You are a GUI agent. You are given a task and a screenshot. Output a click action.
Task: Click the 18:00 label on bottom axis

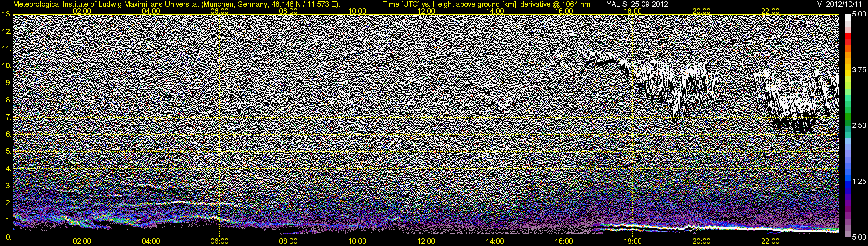(633, 242)
